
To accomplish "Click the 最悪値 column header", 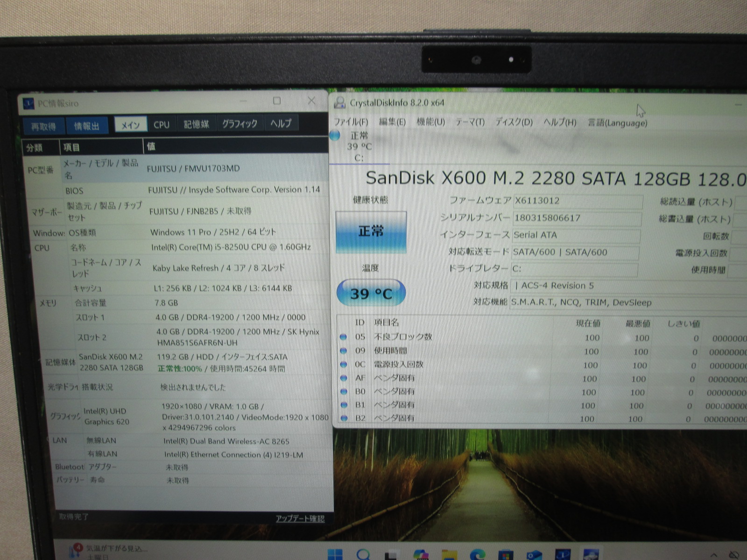I will pyautogui.click(x=637, y=324).
